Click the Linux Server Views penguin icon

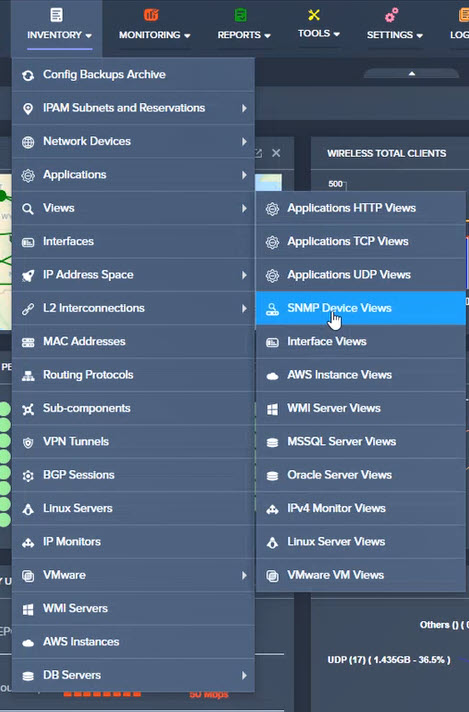point(272,542)
